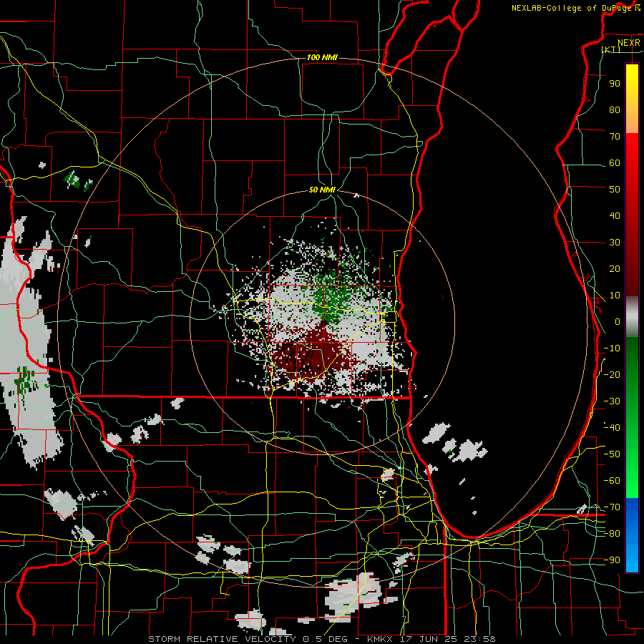Image resolution: width=644 pixels, height=644 pixels.
Task: Click the "-30" color scale label
Action: point(612,401)
